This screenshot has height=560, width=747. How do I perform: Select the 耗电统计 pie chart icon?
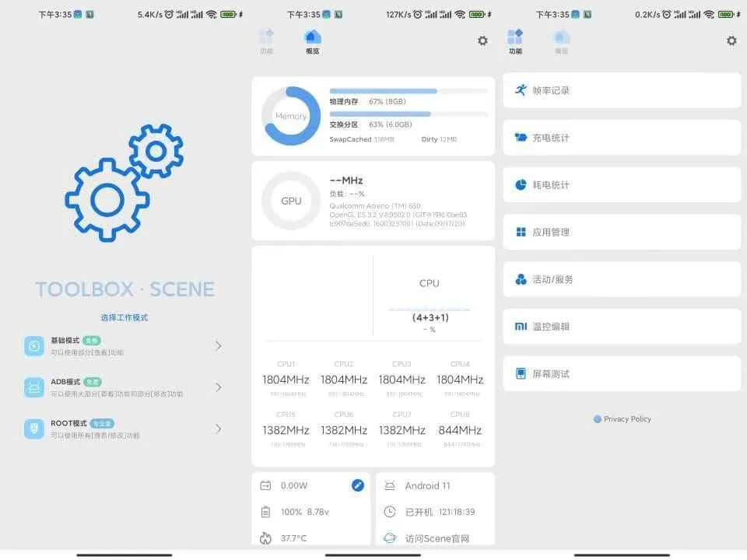pos(521,185)
